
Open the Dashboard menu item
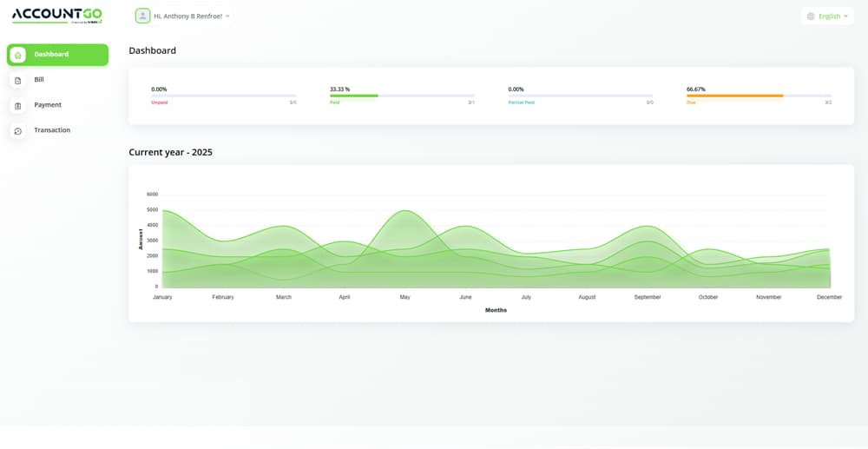point(57,55)
